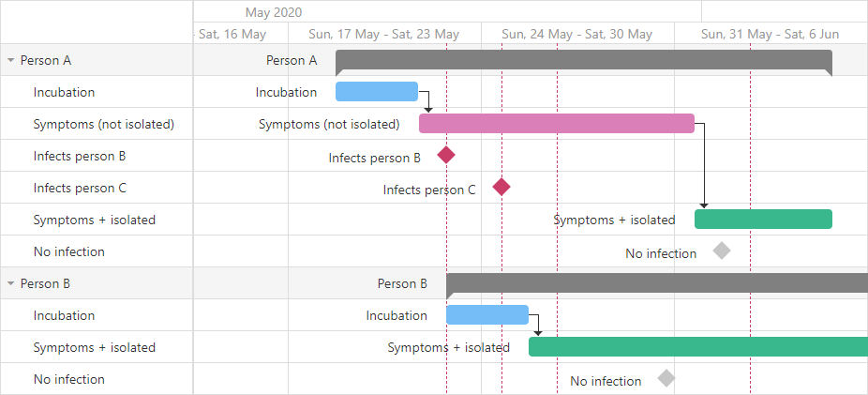
Task: Collapse the Person B group
Action: pos(10,283)
